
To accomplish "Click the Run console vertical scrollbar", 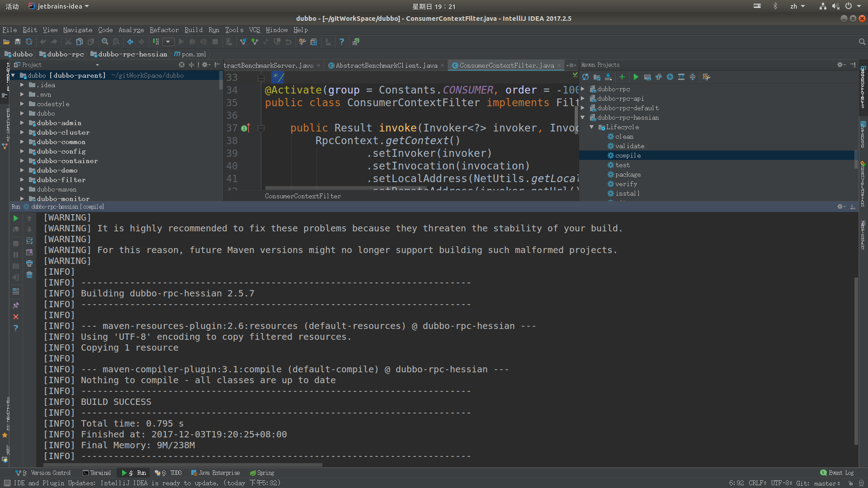I will tap(856, 361).
